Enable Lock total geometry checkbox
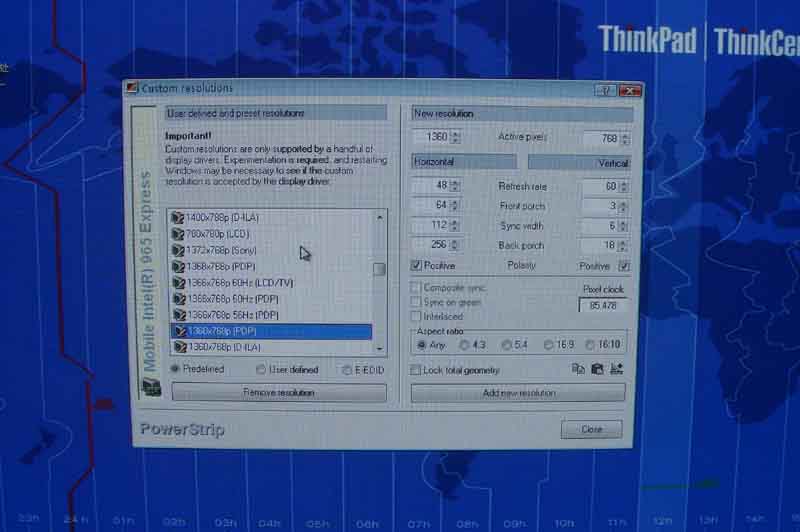Screen dimensions: 800x532 416,370
